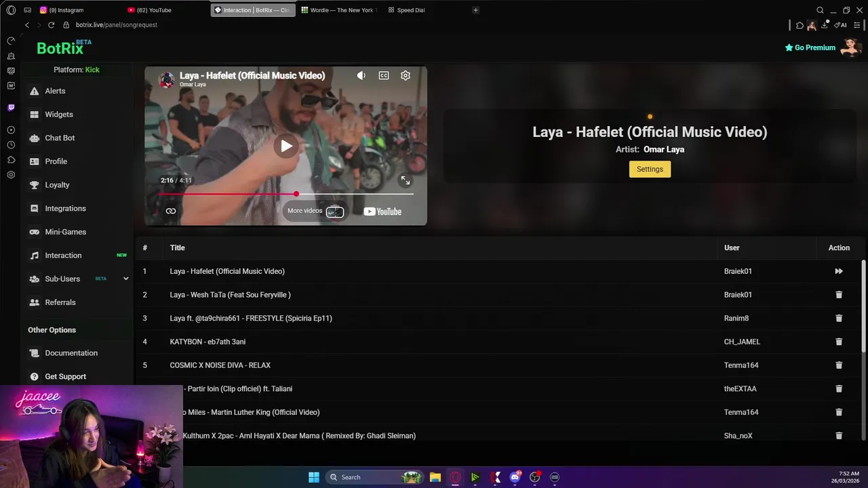Switch to the Wordle tab
Screen dimensions: 868x488
point(339,10)
